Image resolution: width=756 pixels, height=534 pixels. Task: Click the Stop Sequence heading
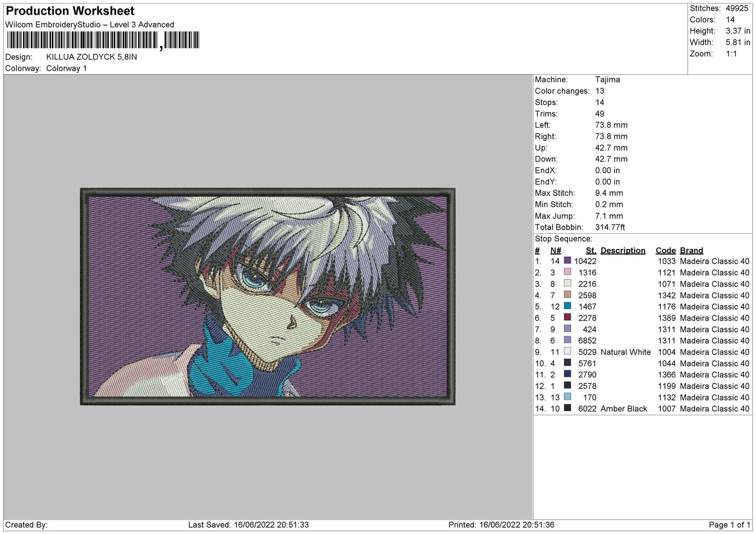coord(563,239)
